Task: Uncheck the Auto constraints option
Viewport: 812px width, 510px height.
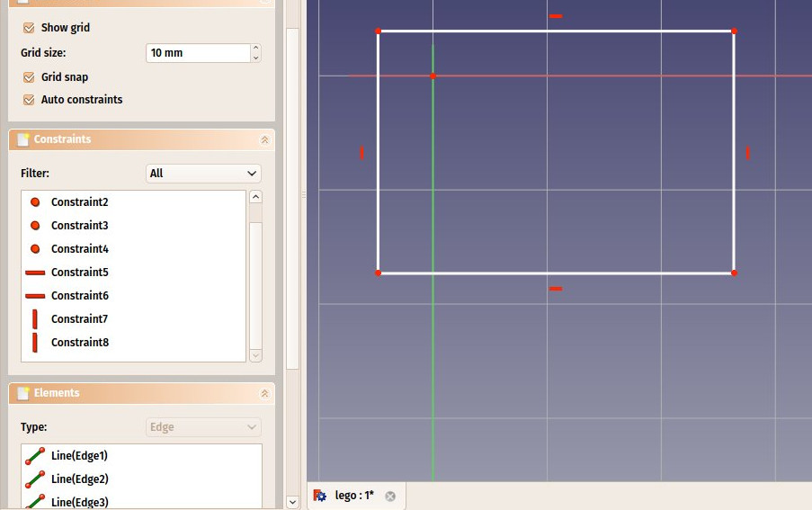Action: pos(29,100)
